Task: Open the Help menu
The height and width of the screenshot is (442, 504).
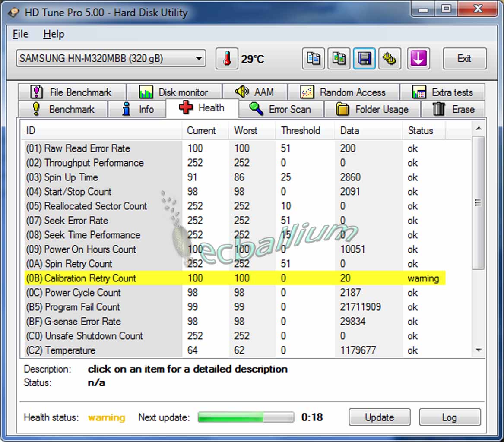Action: [54, 34]
